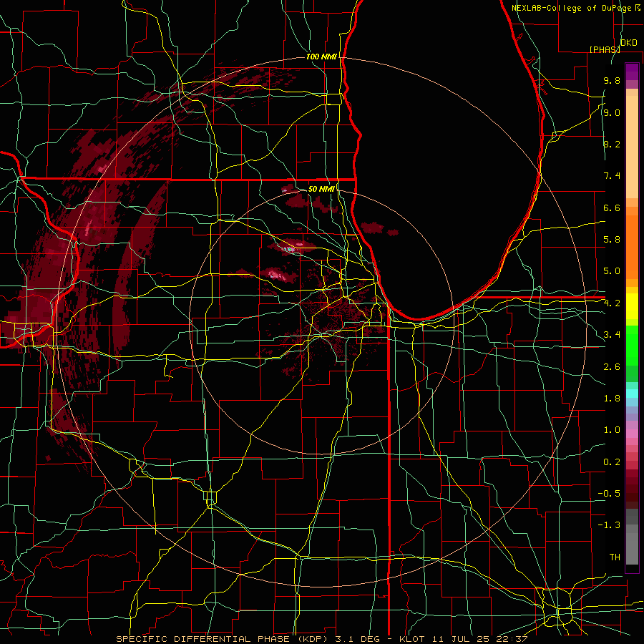Click the 7.4 scale value
Viewport: 644px width, 644px height.
click(612, 176)
